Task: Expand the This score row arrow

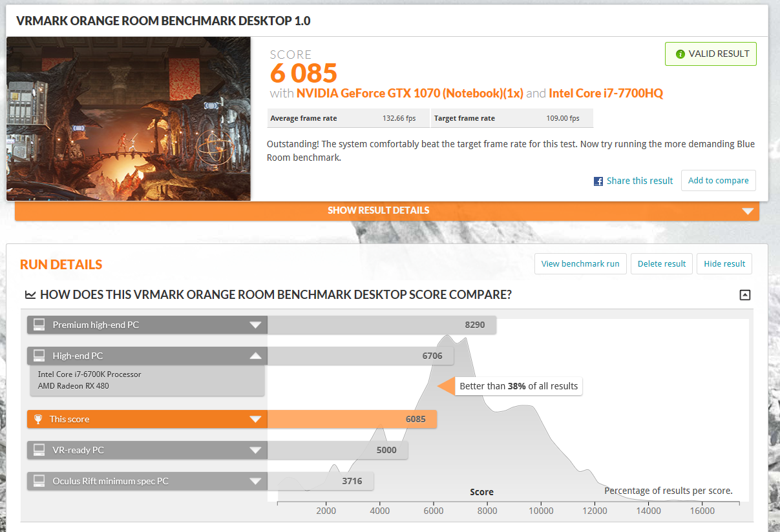Action: (x=256, y=420)
